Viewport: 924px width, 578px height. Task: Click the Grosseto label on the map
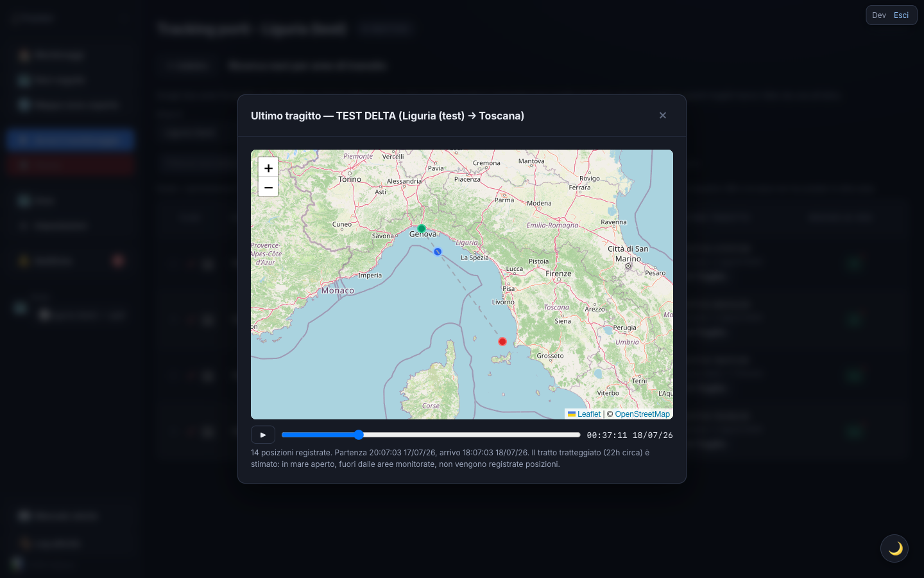coord(551,356)
